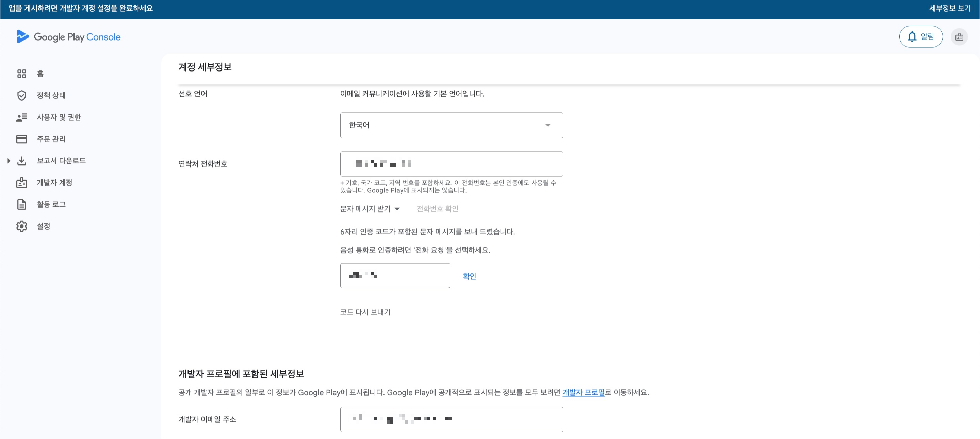Click the report download arrow icon

[x=22, y=161]
